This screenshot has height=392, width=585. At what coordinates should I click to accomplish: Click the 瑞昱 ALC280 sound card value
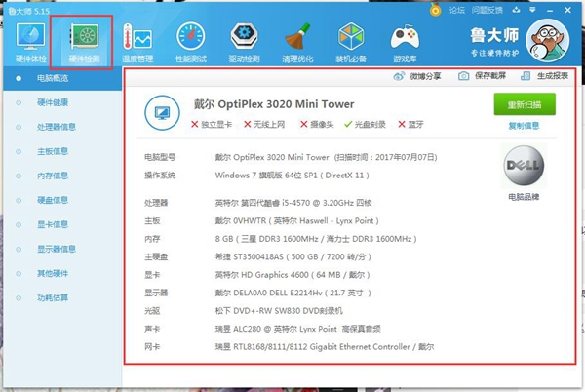coord(297,329)
